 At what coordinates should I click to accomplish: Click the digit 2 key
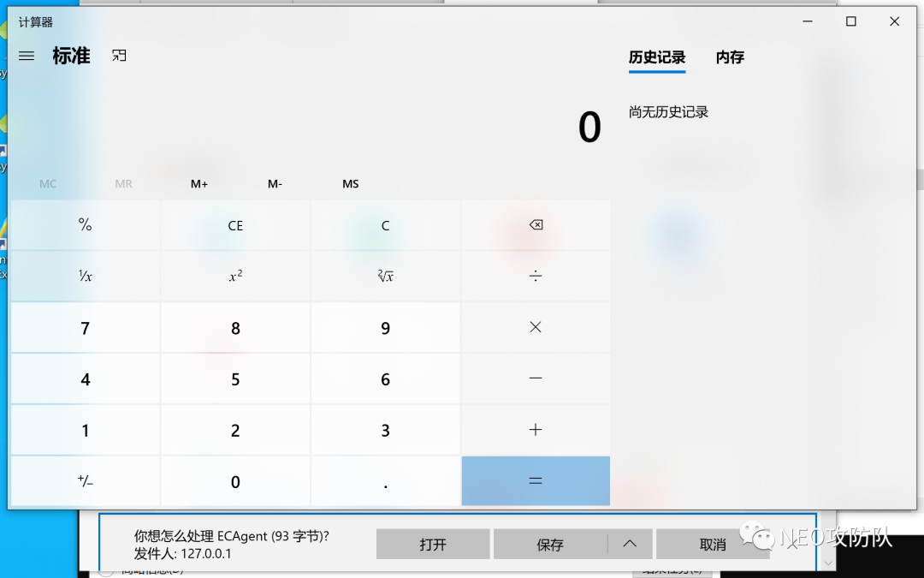(236, 430)
